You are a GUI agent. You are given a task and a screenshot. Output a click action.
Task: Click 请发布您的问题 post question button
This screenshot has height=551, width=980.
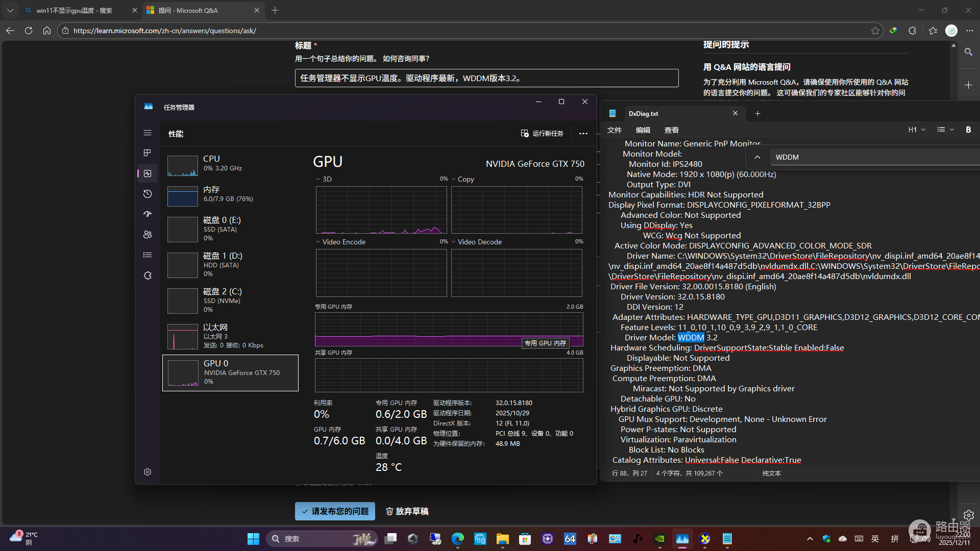point(335,511)
